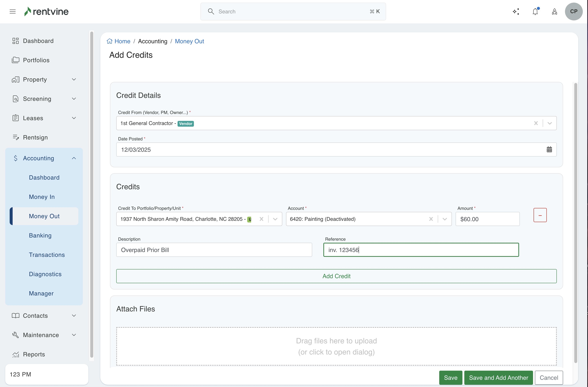Viewport: 588px width, 387px height.
Task: Go to Transactions in sidebar
Action: coord(47,255)
